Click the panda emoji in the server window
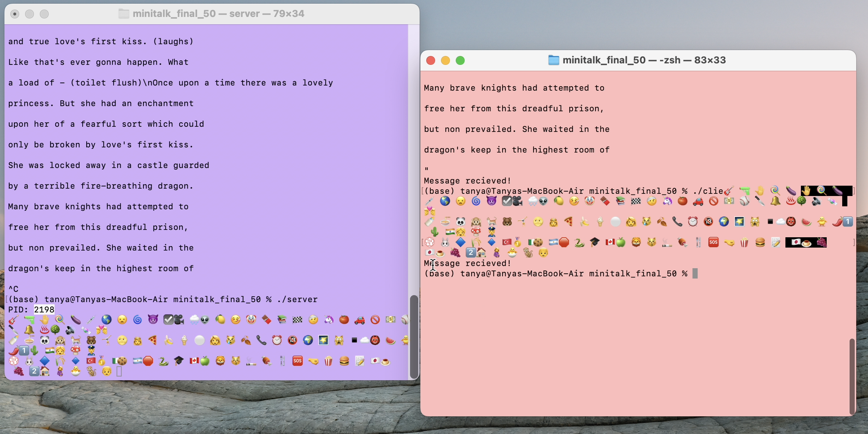868x434 pixels. coord(45,340)
